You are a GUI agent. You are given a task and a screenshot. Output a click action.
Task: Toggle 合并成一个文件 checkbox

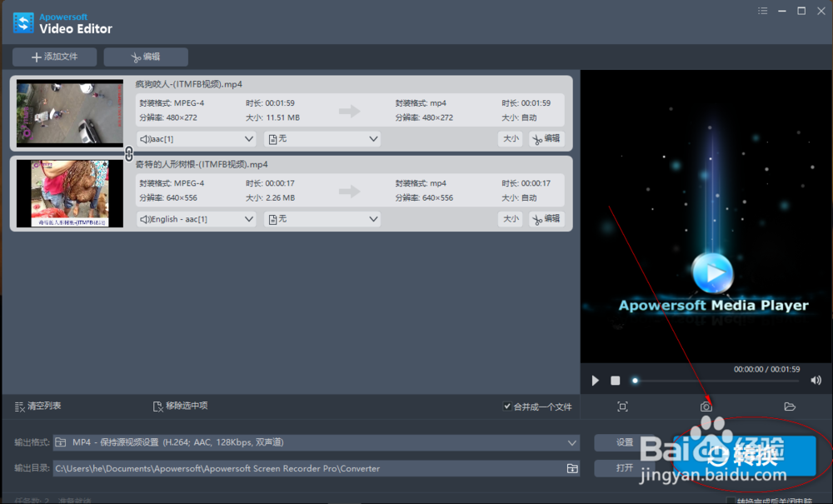507,407
